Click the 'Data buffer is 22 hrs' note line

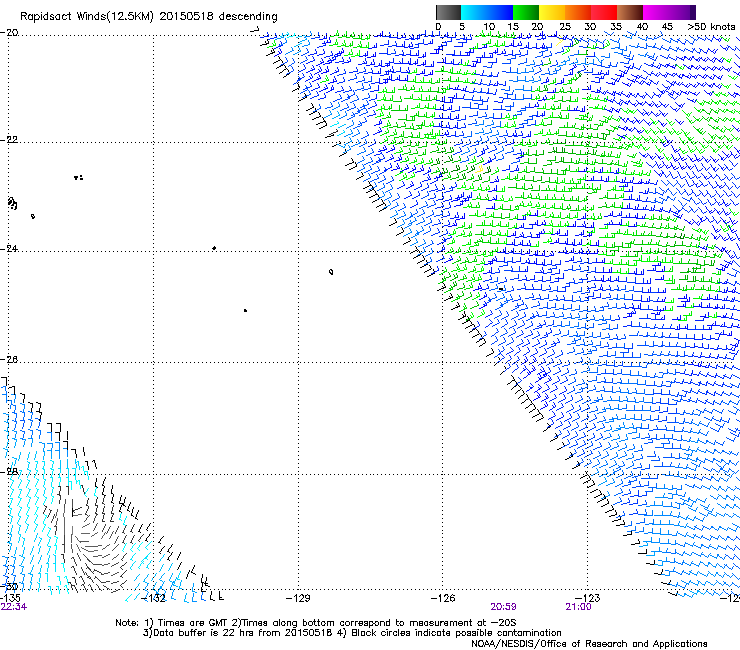tap(352, 633)
